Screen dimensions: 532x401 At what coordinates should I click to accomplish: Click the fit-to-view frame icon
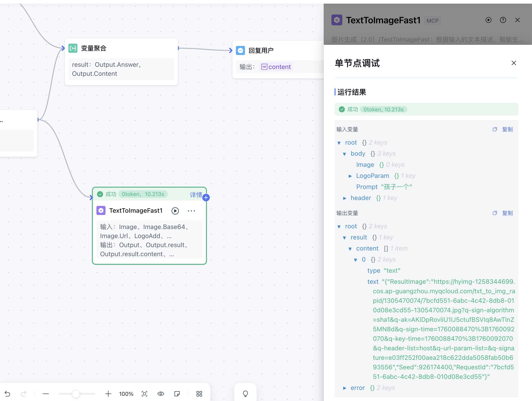click(x=144, y=394)
